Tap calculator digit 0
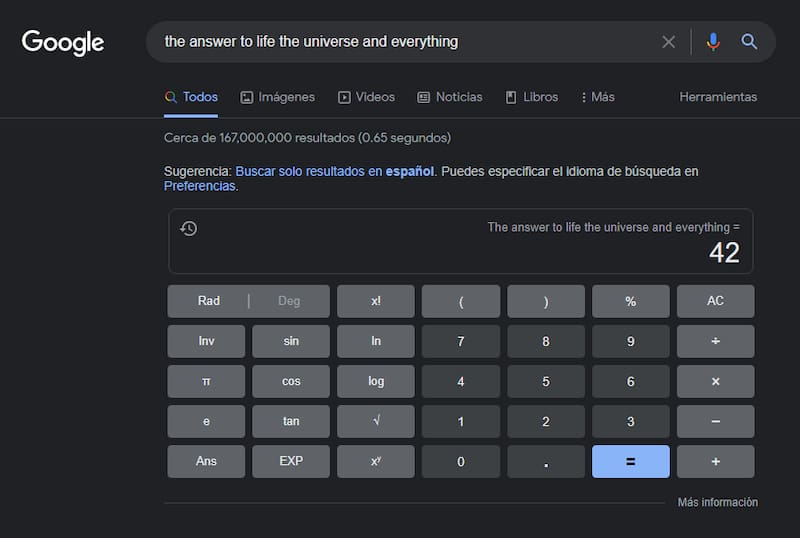The image size is (800, 538). 461,461
